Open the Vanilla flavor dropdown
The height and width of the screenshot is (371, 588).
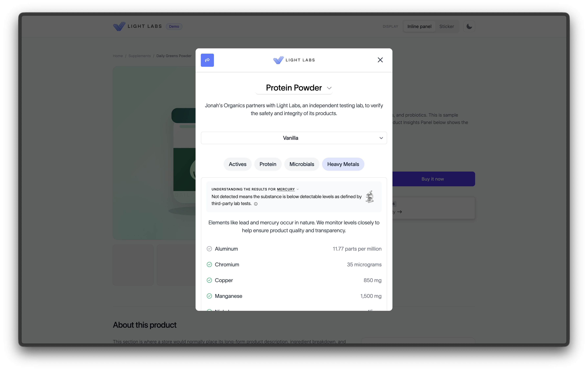[294, 138]
